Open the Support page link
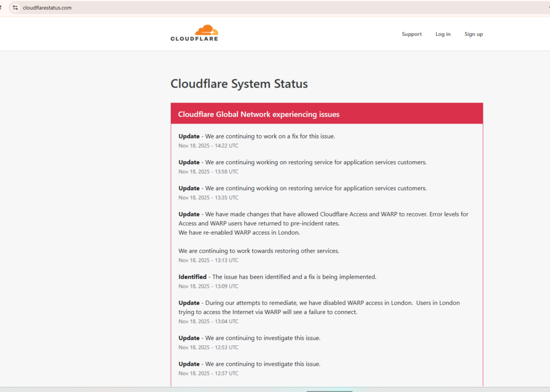Screen dimensions: 550x392 [x=411, y=34]
